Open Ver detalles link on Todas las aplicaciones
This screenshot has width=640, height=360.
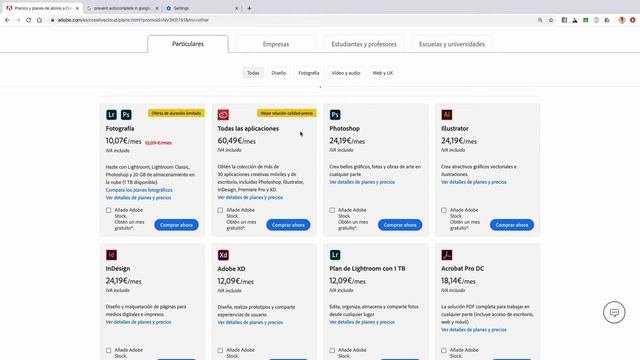(x=250, y=198)
